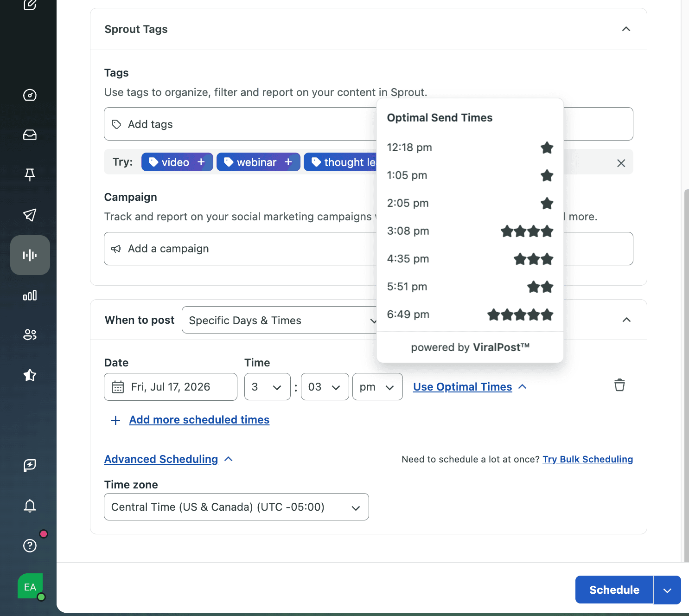Dismiss the suggested tags row

click(x=621, y=163)
